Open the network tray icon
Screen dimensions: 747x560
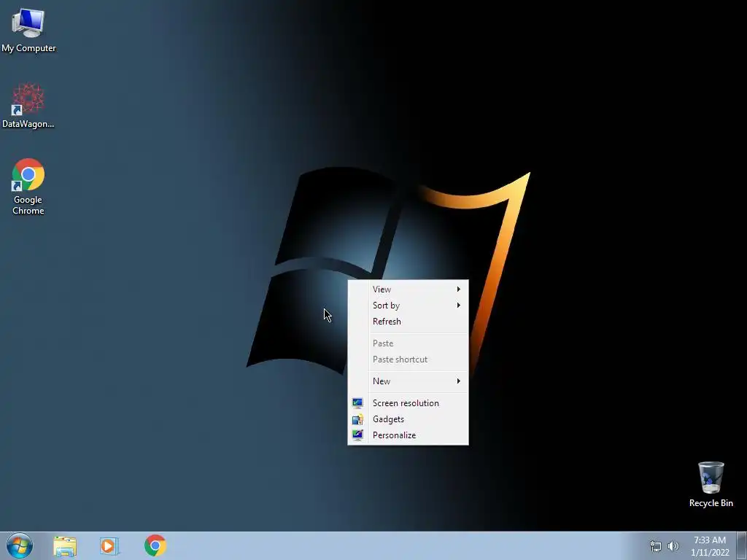point(656,546)
